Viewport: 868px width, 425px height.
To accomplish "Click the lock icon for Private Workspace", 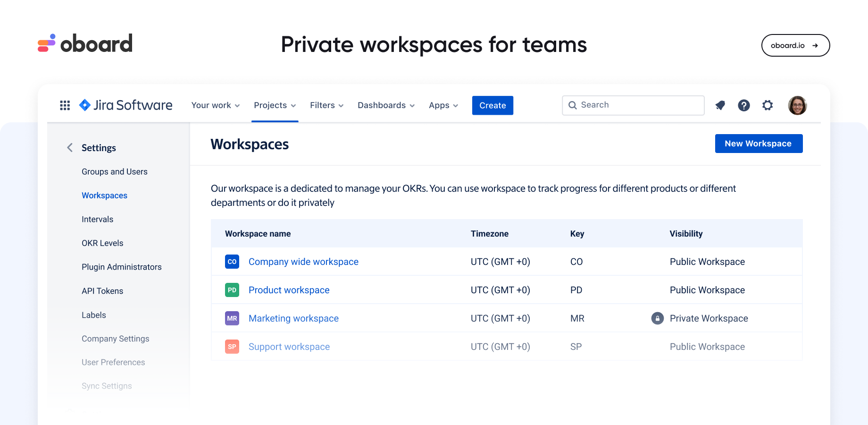I will point(657,318).
